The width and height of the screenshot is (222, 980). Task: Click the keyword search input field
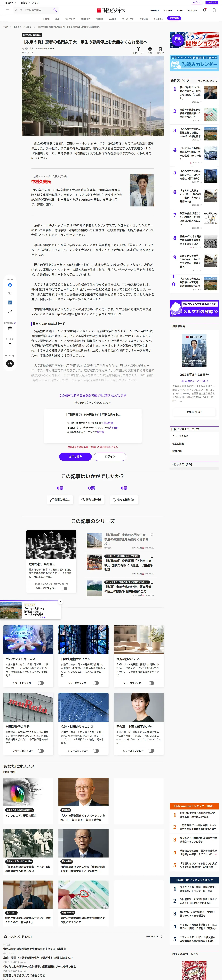pyautogui.click(x=32, y=10)
